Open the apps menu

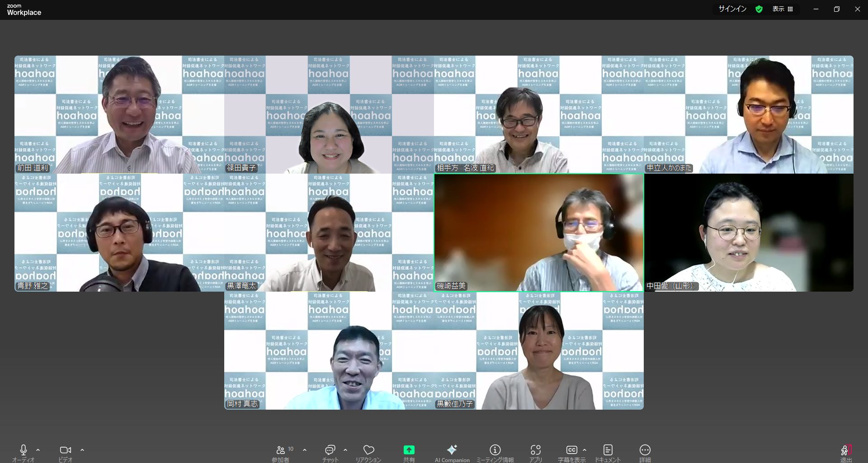(536, 450)
